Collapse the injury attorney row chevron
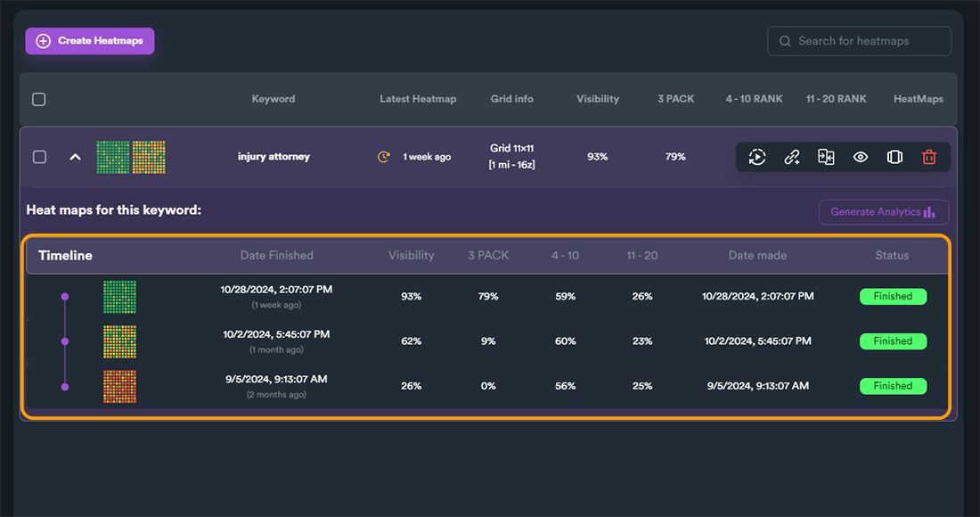This screenshot has height=517, width=980. [x=75, y=157]
